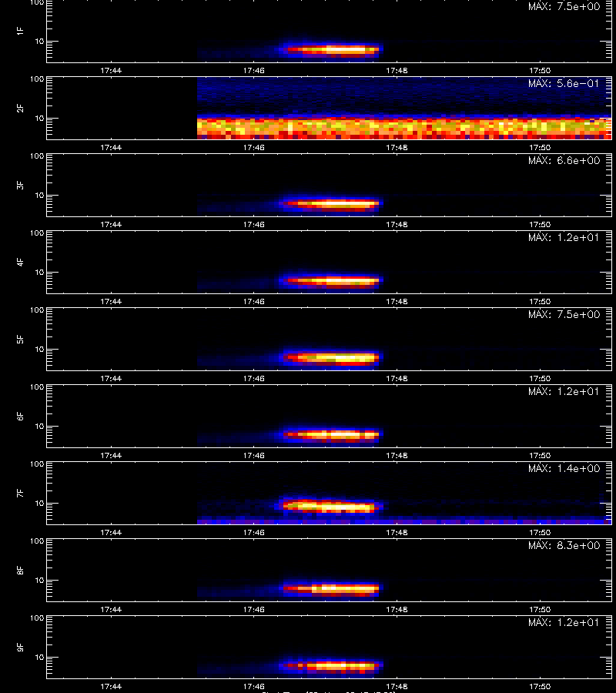Click the 8F panel axis label
This screenshot has width=616, height=693.
[x=20, y=570]
